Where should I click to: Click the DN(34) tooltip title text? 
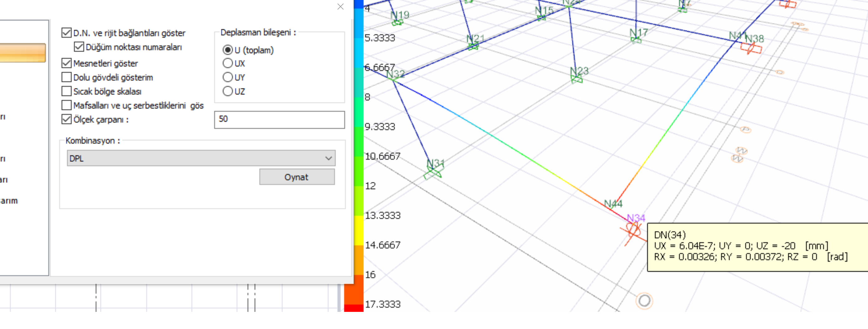coord(670,235)
